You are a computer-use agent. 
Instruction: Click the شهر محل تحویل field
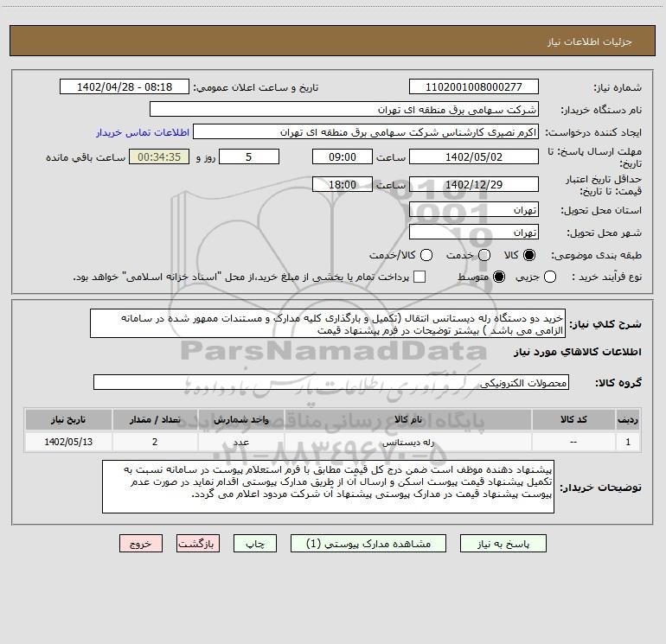pyautogui.click(x=474, y=232)
